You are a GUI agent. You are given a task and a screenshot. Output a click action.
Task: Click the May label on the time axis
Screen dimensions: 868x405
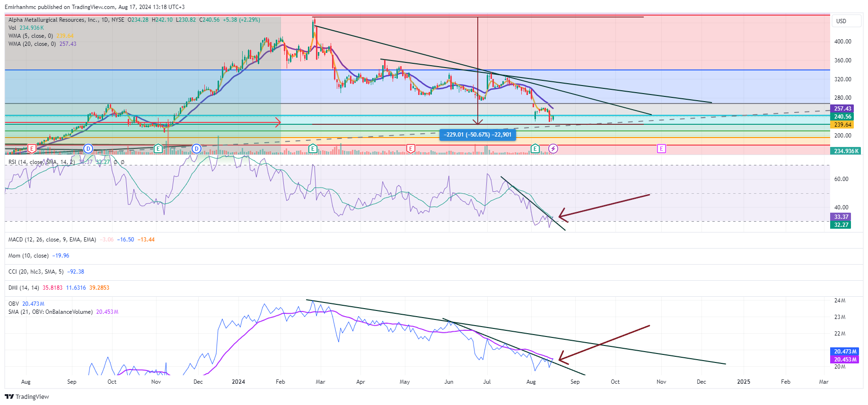coord(404,382)
